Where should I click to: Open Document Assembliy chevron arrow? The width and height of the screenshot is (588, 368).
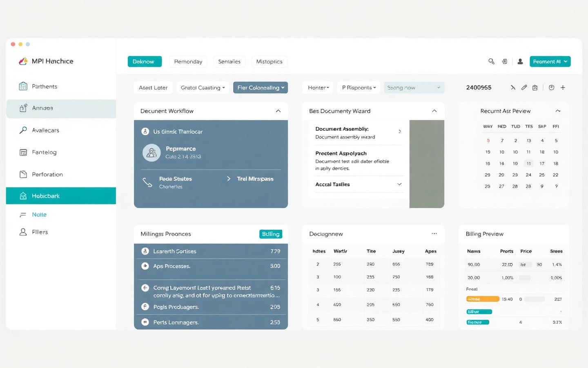point(399,131)
